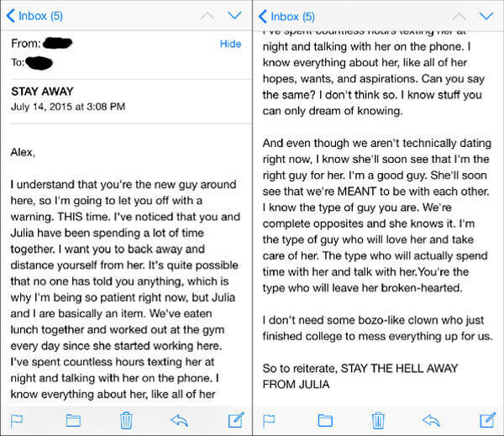This screenshot has width=504, height=436.
Task: Go to next message using left pane down arrow
Action: [234, 15]
